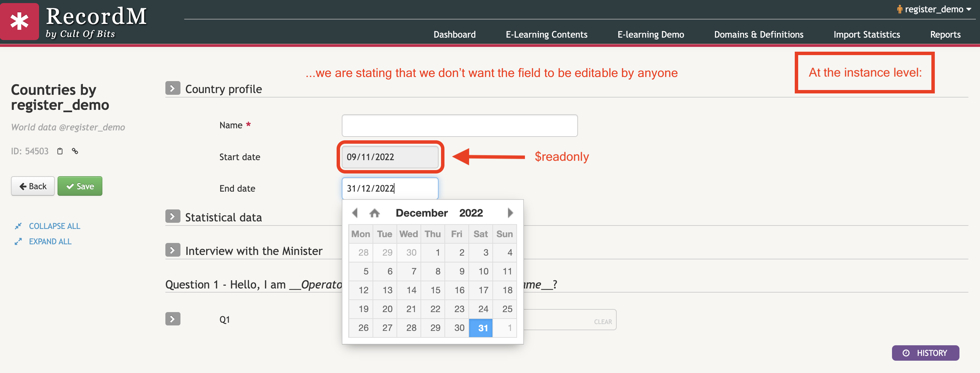Save the country record

[79, 186]
